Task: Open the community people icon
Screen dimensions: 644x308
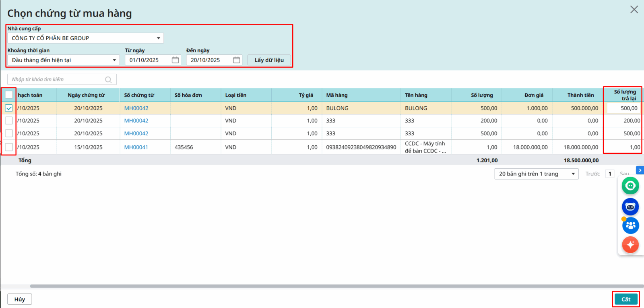Action: [x=630, y=225]
